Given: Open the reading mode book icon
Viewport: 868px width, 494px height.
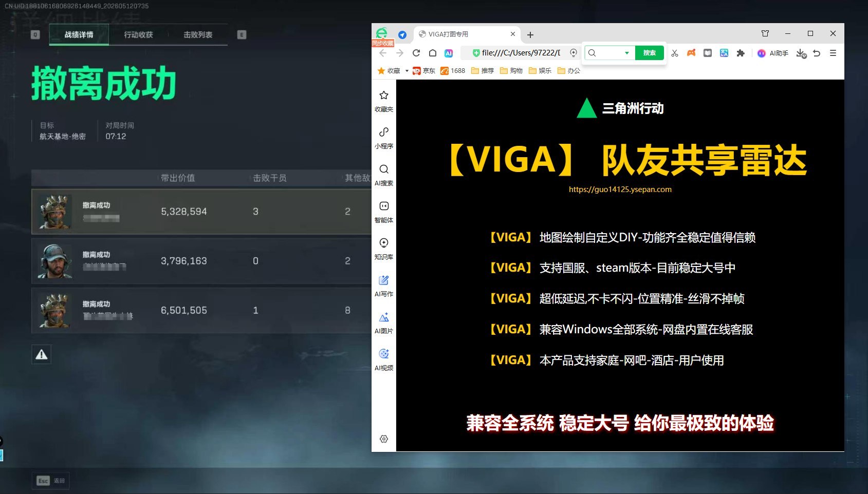Looking at the screenshot, I should pyautogui.click(x=708, y=53).
